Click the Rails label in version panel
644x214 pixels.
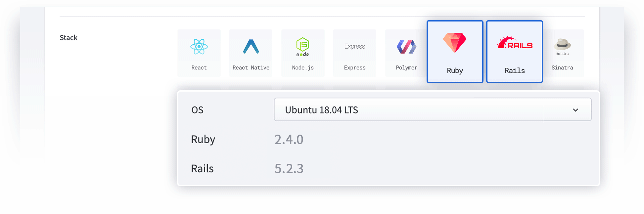[202, 169]
